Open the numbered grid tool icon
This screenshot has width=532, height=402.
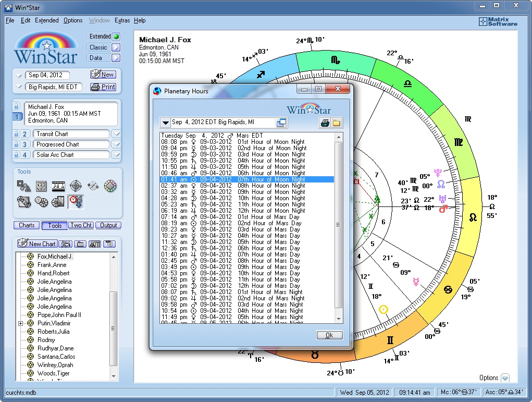click(41, 186)
